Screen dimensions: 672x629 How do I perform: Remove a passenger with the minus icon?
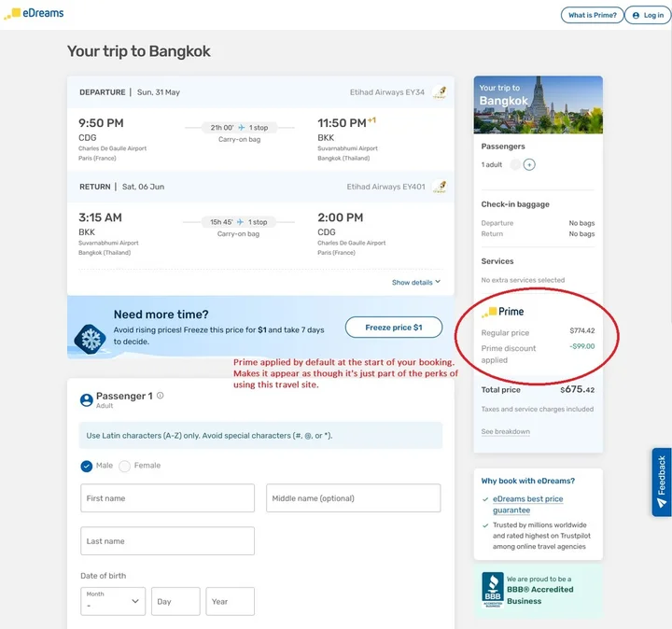515,164
